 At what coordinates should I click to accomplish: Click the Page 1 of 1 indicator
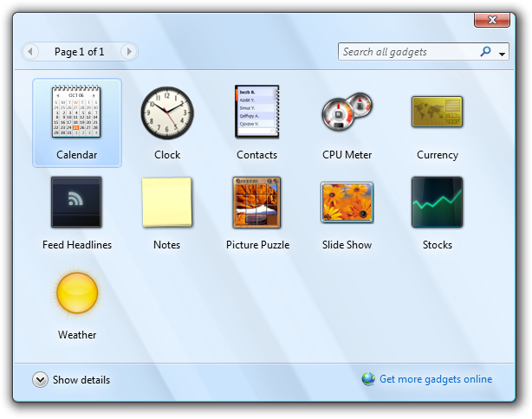(x=80, y=52)
